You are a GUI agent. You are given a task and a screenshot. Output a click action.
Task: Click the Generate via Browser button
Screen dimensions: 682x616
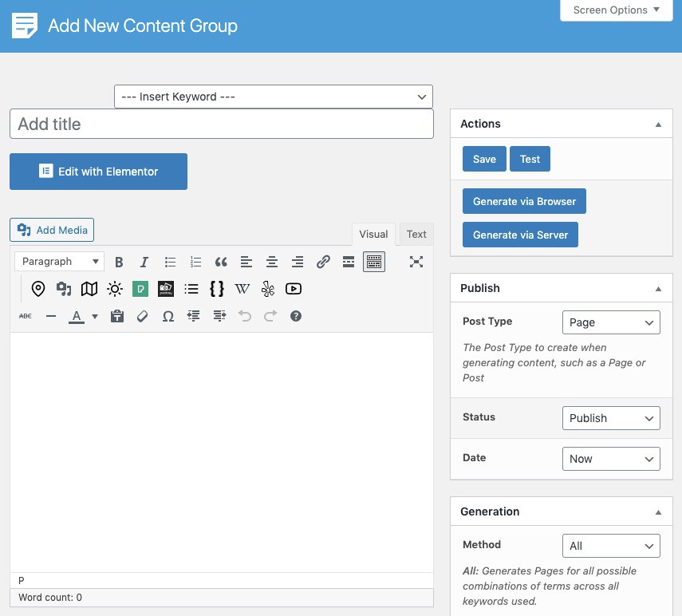(x=524, y=202)
